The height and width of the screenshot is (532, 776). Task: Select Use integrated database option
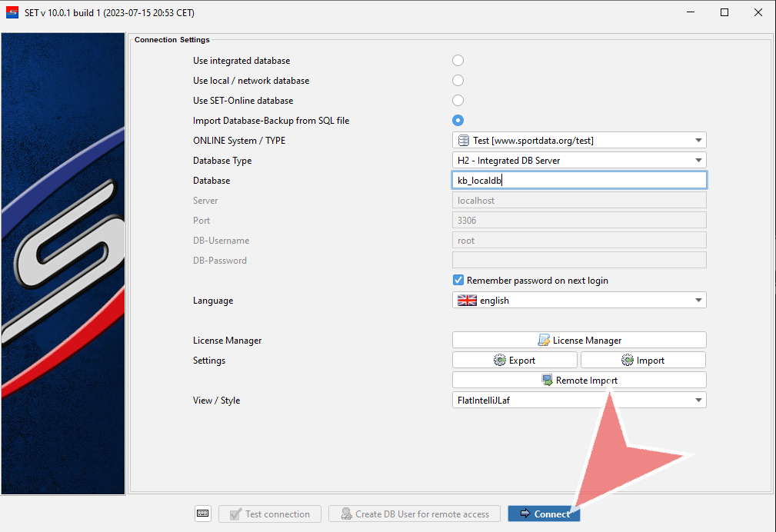pos(458,61)
